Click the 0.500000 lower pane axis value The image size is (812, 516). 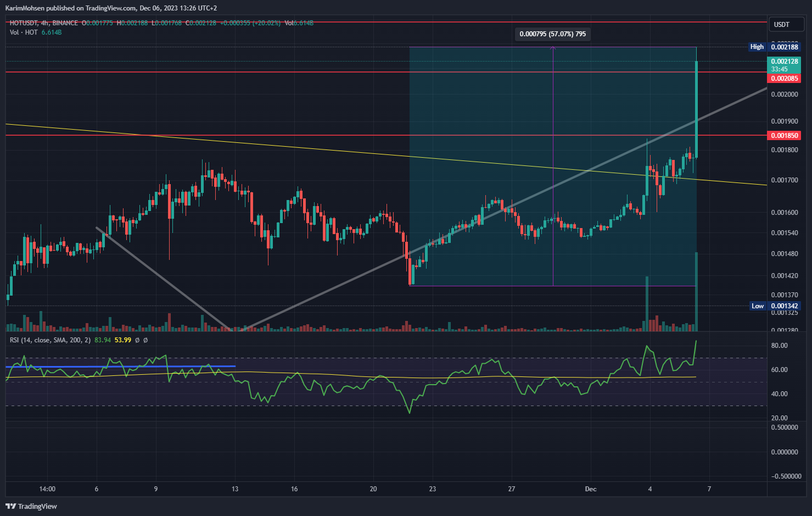785,428
